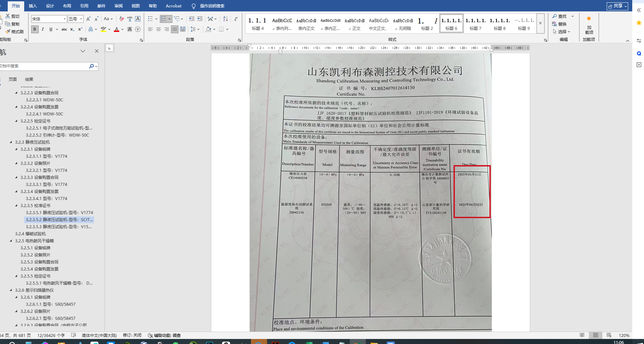Image resolution: width=644 pixels, height=344 pixels.
Task: Open the line spacing dropdown
Action: pos(195,30)
